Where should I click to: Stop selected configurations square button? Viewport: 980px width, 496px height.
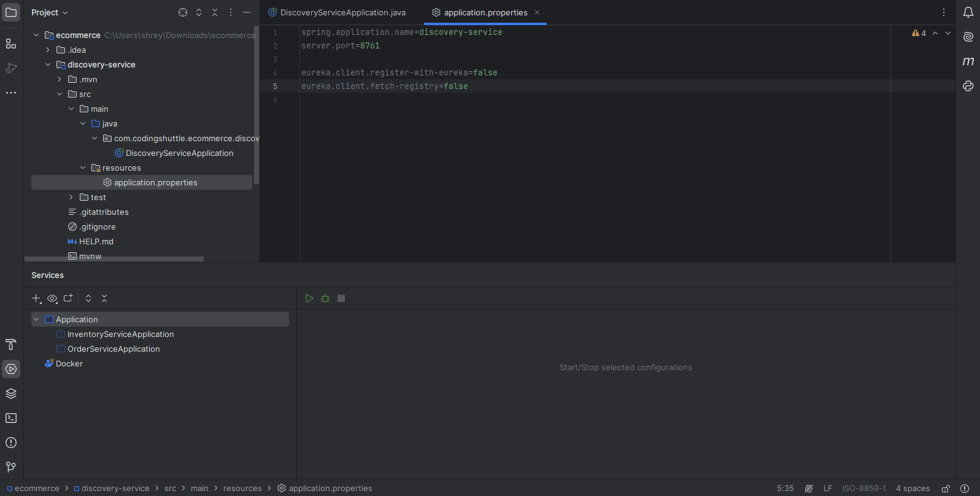tap(341, 298)
